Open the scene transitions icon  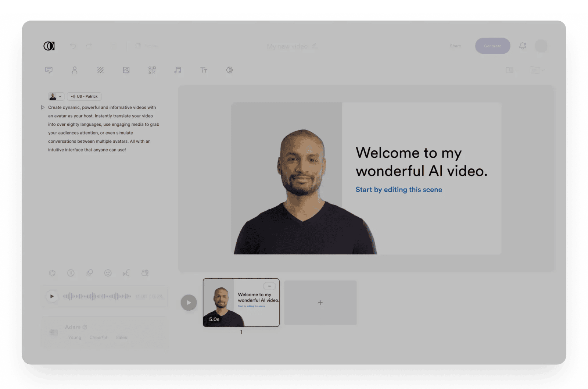click(229, 70)
